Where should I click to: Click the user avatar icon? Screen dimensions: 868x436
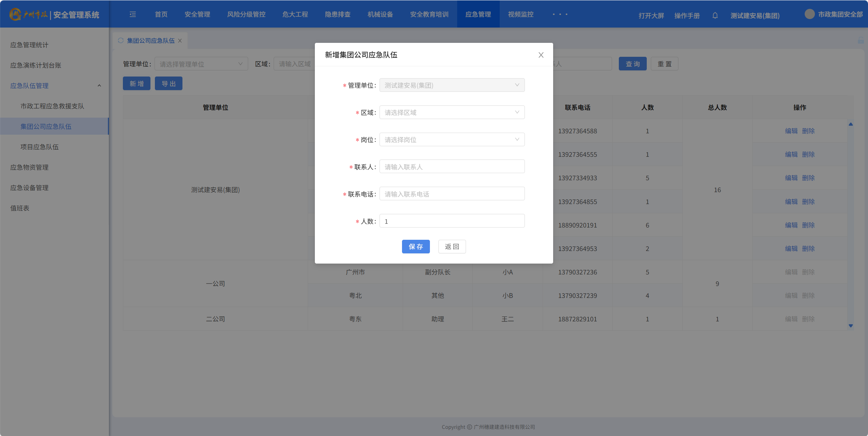tap(809, 14)
